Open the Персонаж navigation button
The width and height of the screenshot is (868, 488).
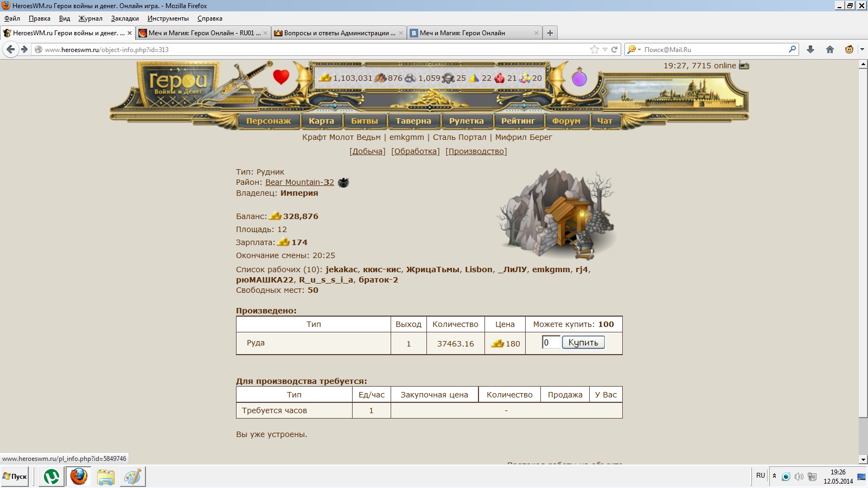[x=269, y=121]
